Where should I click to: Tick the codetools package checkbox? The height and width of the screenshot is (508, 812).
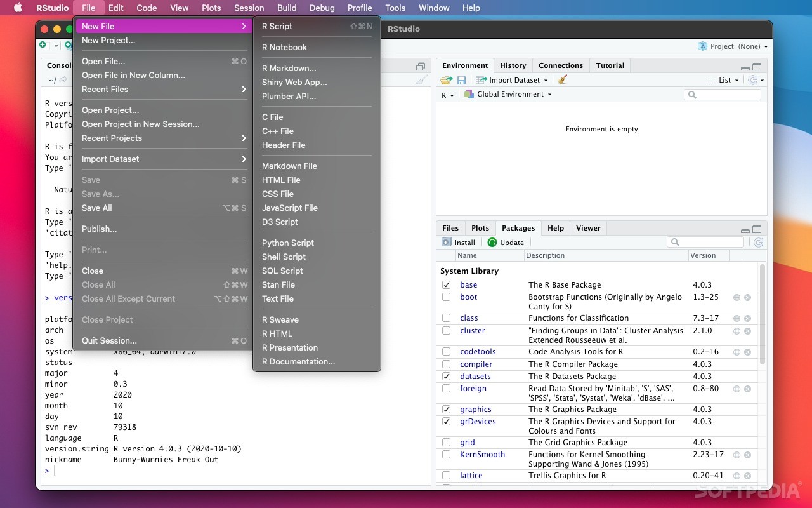447,352
